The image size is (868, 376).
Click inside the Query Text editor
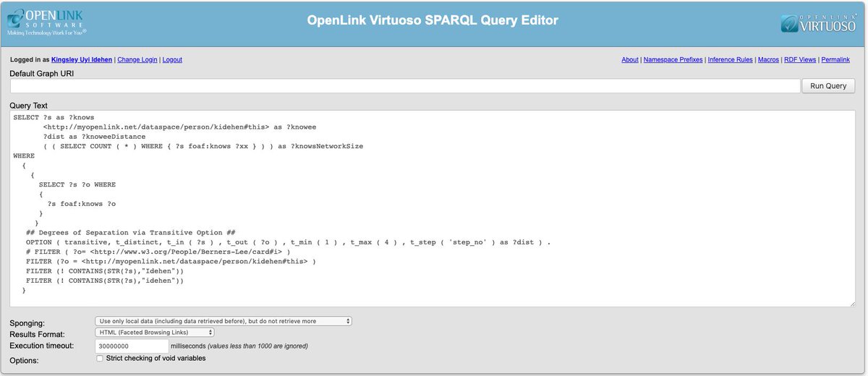tap(433, 208)
